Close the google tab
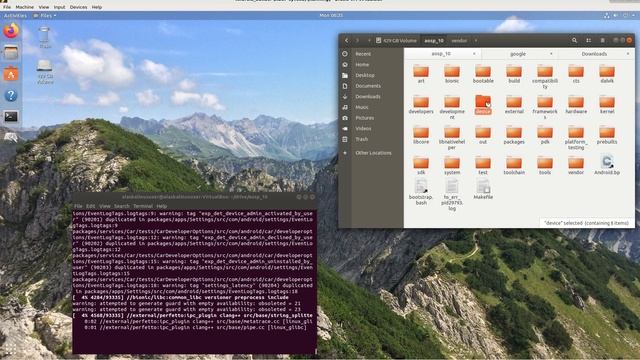Image resolution: width=640 pixels, height=360 pixels. point(551,54)
